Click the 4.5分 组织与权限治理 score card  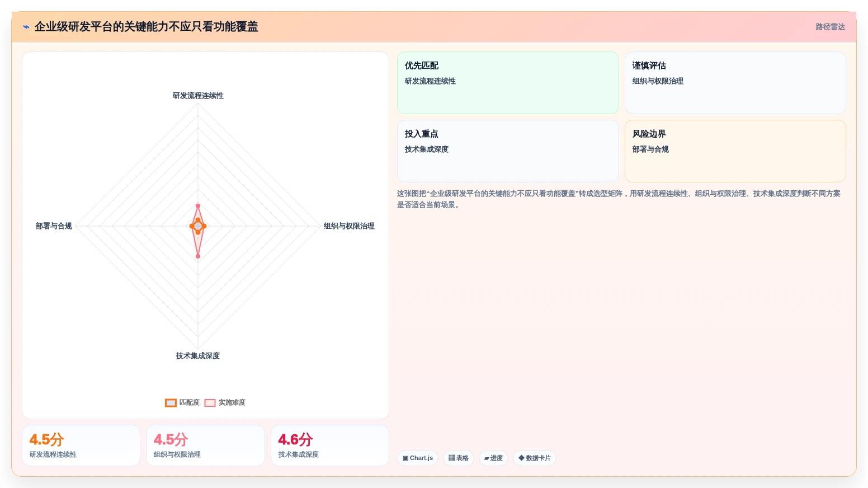click(x=205, y=445)
